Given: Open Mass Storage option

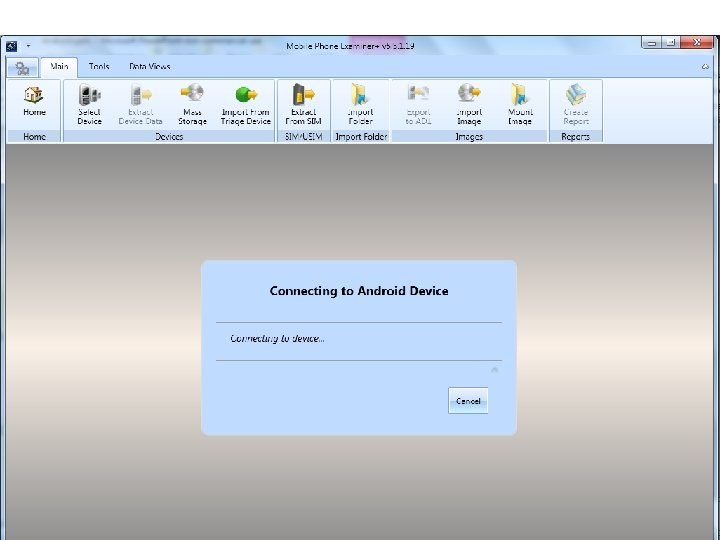Looking at the screenshot, I should coord(192,105).
